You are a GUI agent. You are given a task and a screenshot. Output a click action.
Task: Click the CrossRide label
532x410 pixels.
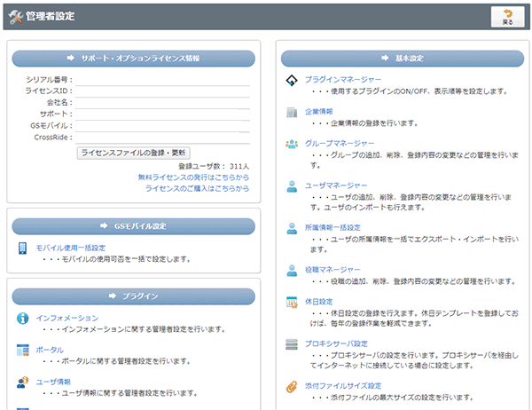click(53, 138)
